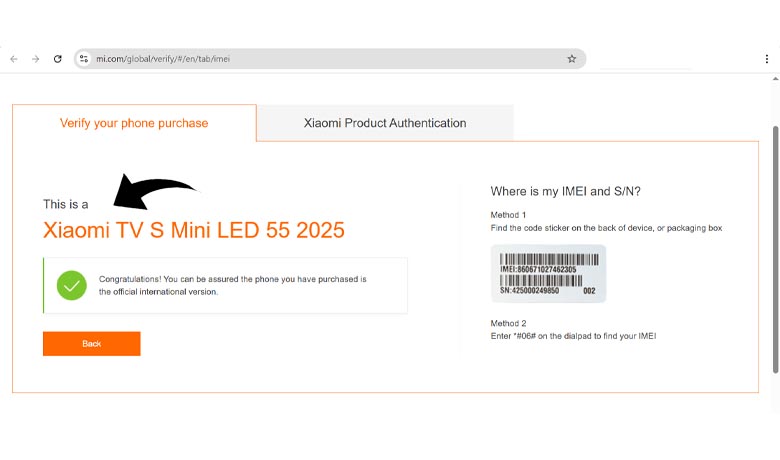
Task: Click the Method 1 label
Action: [x=508, y=215]
